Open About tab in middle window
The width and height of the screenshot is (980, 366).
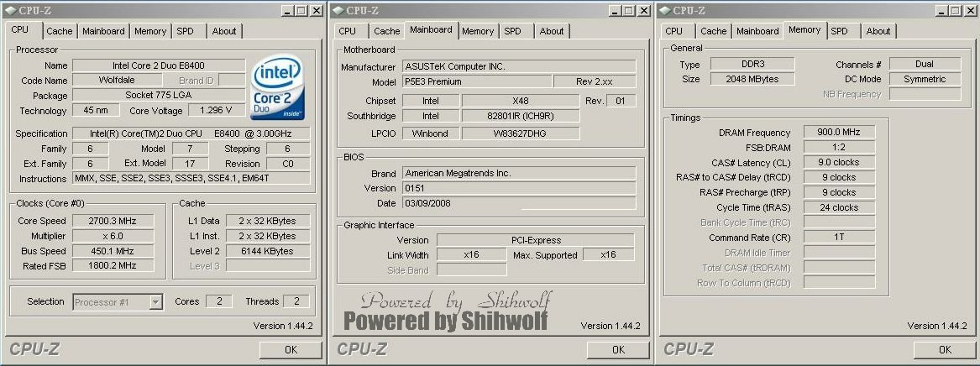551,31
